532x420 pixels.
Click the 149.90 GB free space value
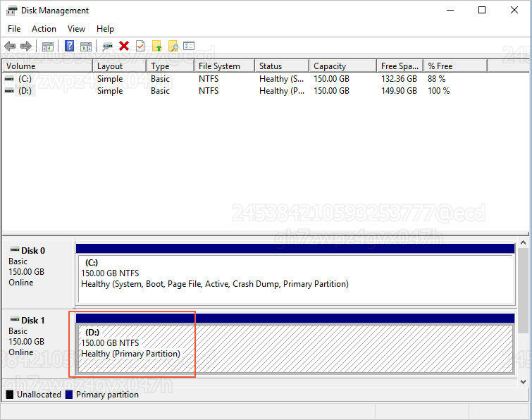pyautogui.click(x=399, y=91)
